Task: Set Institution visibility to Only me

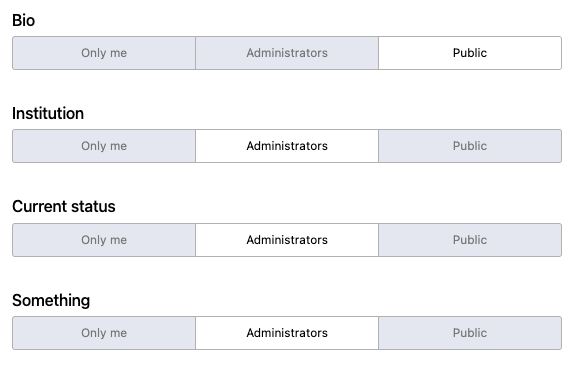Action: click(x=104, y=146)
